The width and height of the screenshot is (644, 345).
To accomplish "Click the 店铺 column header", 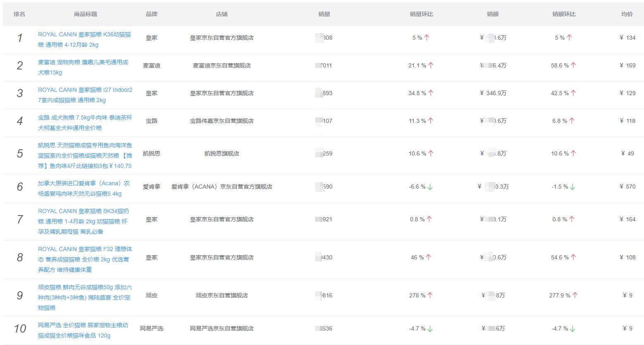I will coord(222,14).
